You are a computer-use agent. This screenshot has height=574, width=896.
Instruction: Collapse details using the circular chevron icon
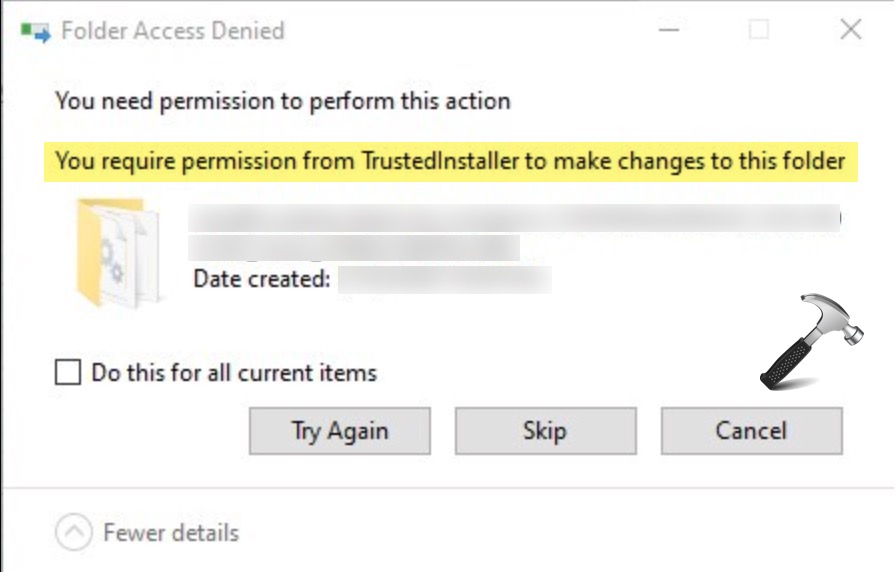74,532
